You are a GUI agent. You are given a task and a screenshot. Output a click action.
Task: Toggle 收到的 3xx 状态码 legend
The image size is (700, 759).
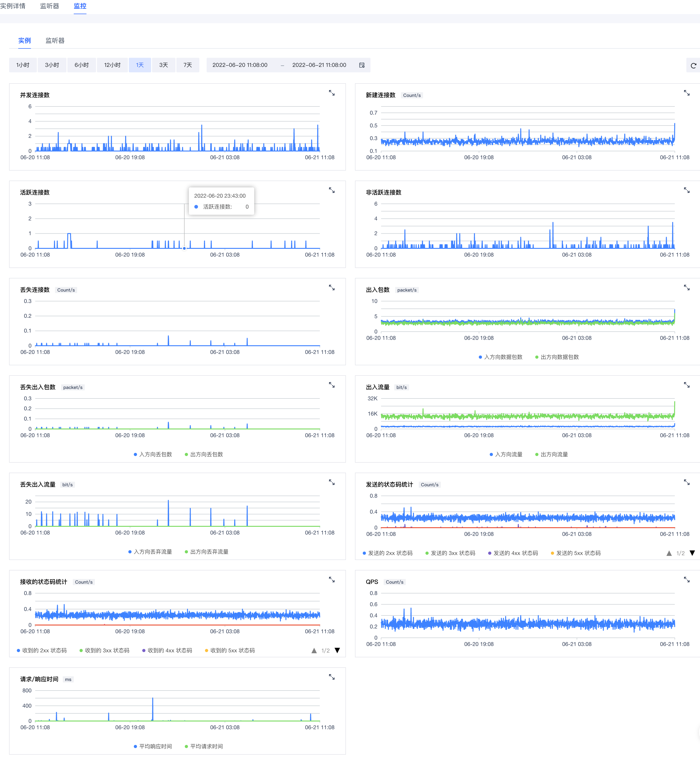point(104,650)
